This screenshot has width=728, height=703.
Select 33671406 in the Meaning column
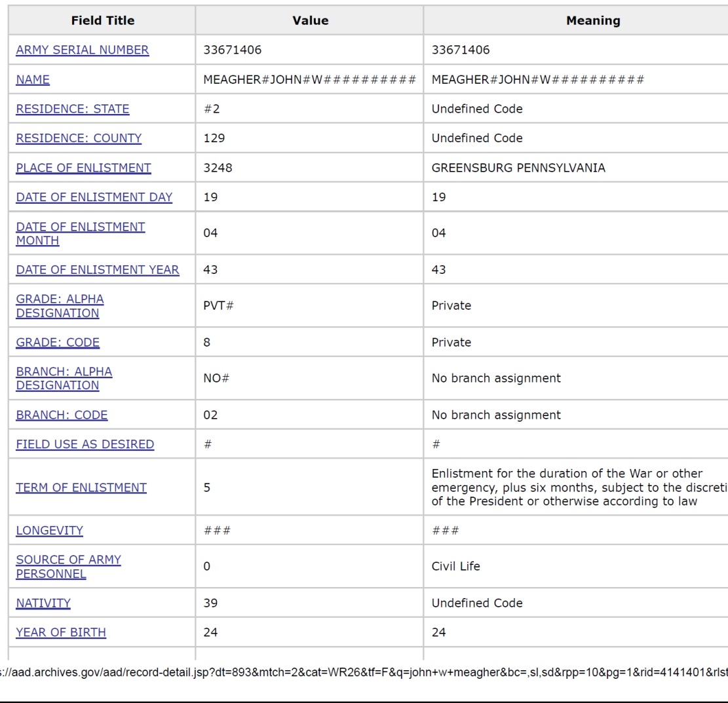461,50
